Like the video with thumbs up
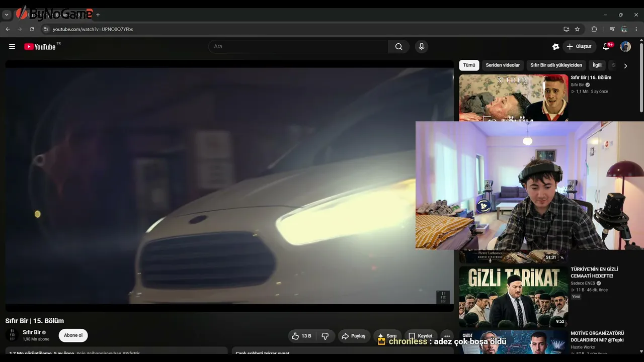 [x=301, y=336]
